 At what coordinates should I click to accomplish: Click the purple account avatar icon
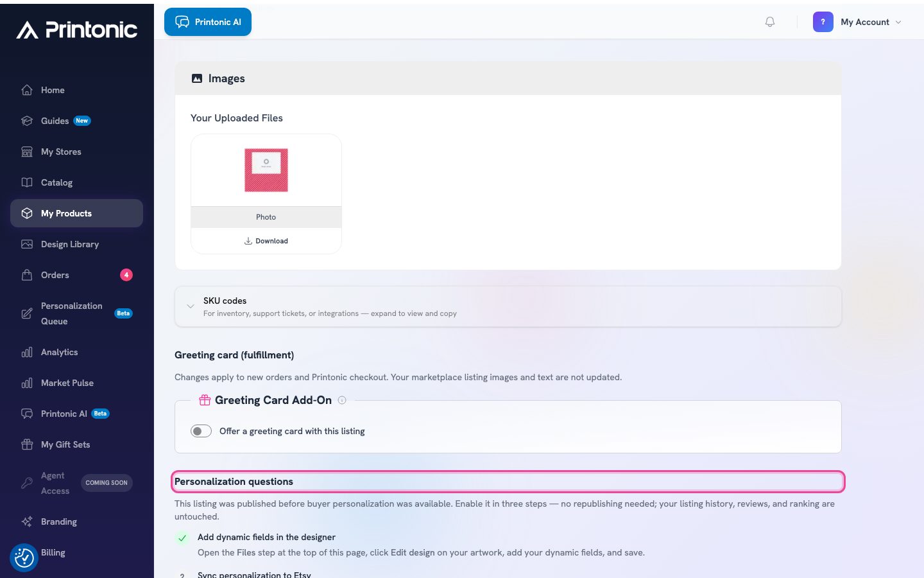click(823, 22)
